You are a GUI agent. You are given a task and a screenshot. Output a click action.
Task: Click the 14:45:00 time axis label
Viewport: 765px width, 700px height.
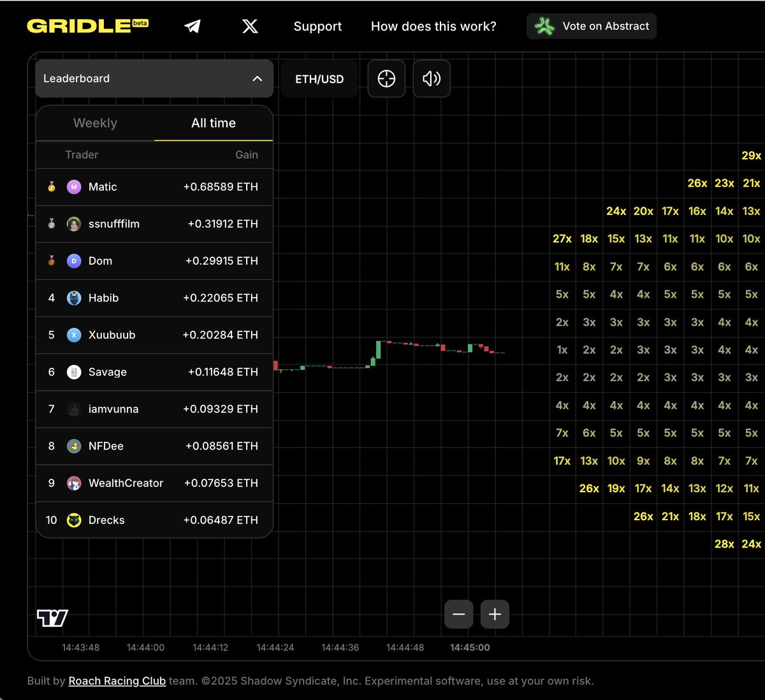(470, 647)
